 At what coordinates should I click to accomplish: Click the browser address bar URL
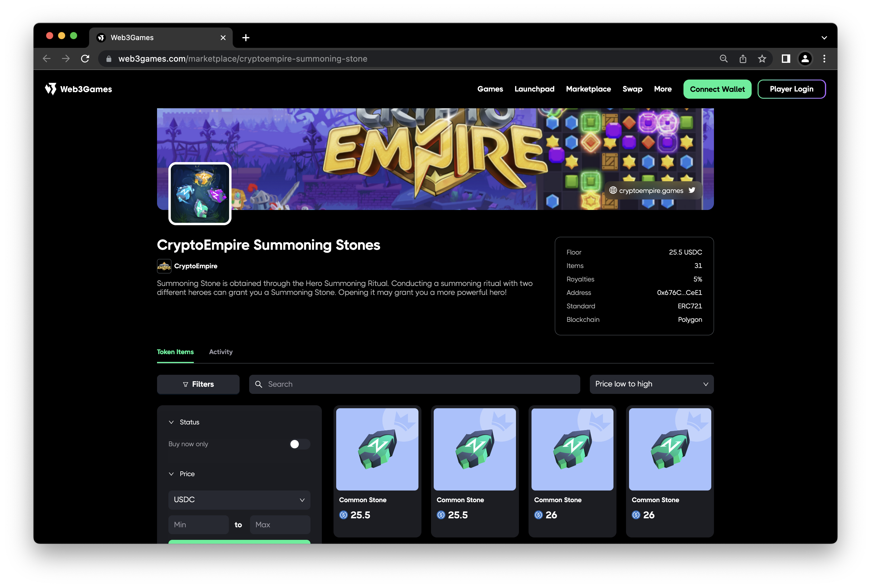tap(243, 59)
